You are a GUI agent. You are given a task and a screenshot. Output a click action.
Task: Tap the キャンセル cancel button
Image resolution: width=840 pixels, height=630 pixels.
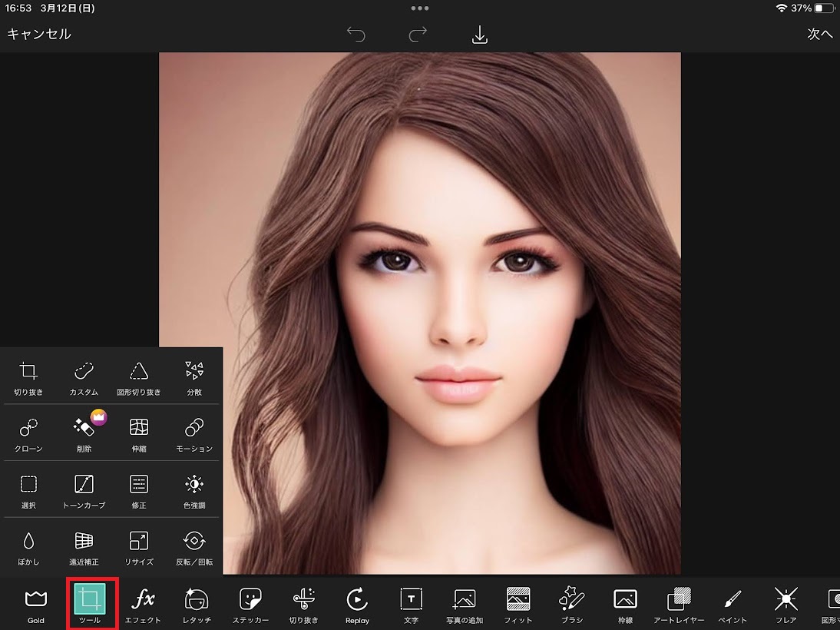39,35
